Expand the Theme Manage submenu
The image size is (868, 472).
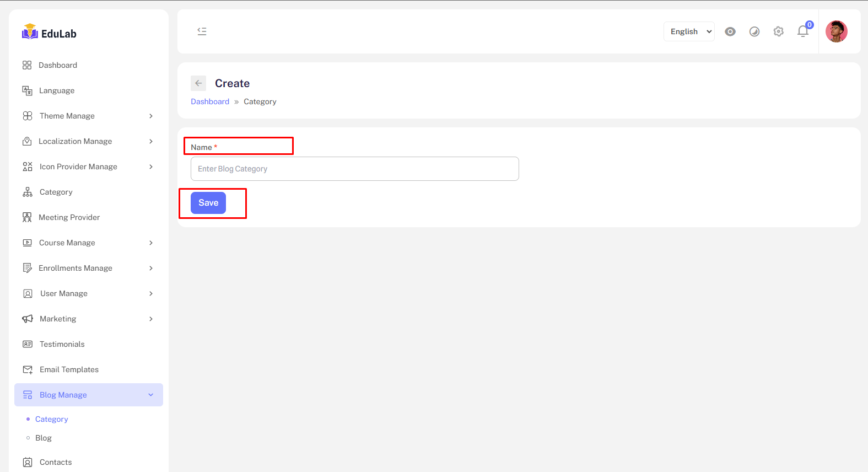(x=88, y=116)
